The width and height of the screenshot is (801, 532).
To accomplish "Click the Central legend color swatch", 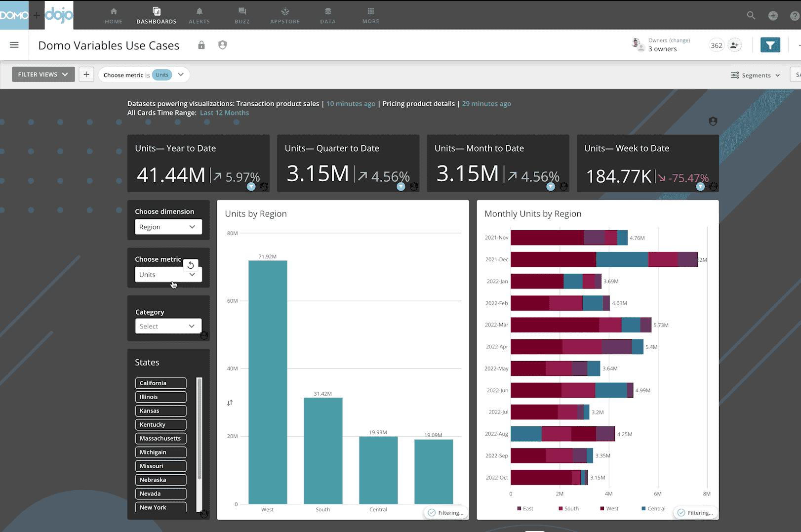I will coord(643,509).
